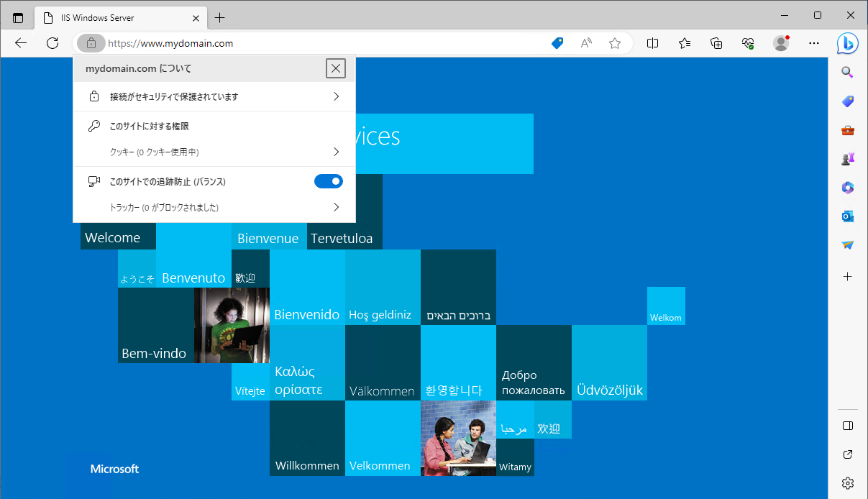
Task: Open link in external window icon in sidebar
Action: point(848,454)
